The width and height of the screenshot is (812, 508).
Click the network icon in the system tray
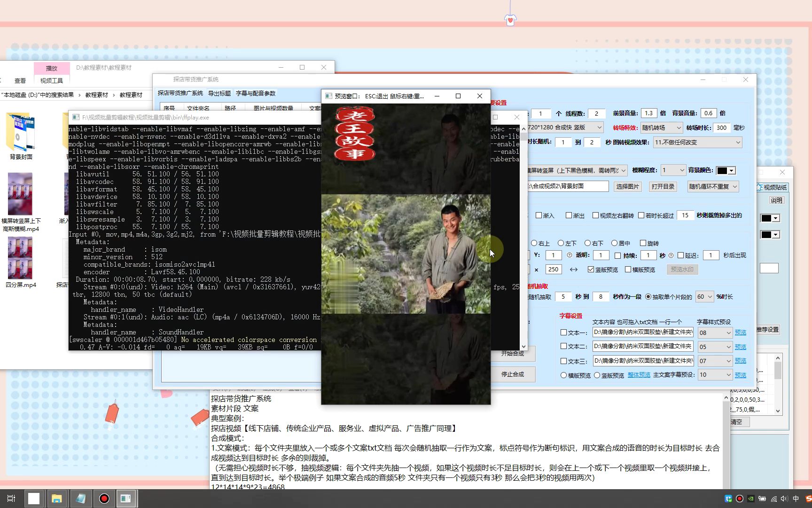(774, 499)
